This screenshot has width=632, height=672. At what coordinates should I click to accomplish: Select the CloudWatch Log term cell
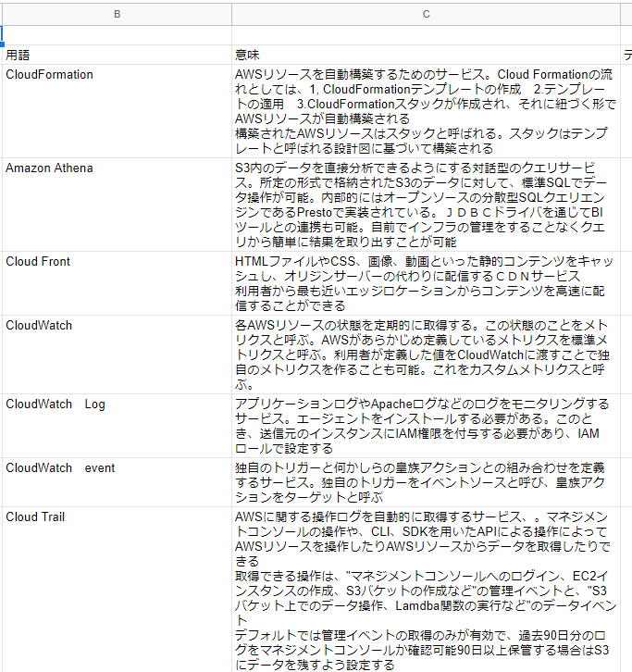(117, 426)
